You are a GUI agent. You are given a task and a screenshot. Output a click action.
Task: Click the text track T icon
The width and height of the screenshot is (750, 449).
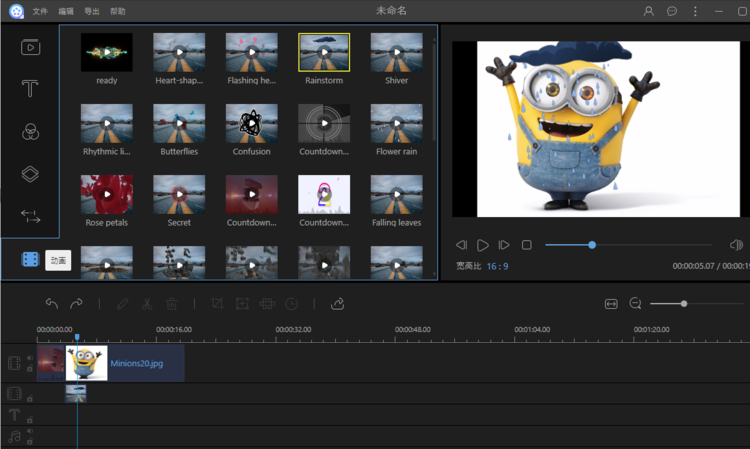tap(14, 415)
